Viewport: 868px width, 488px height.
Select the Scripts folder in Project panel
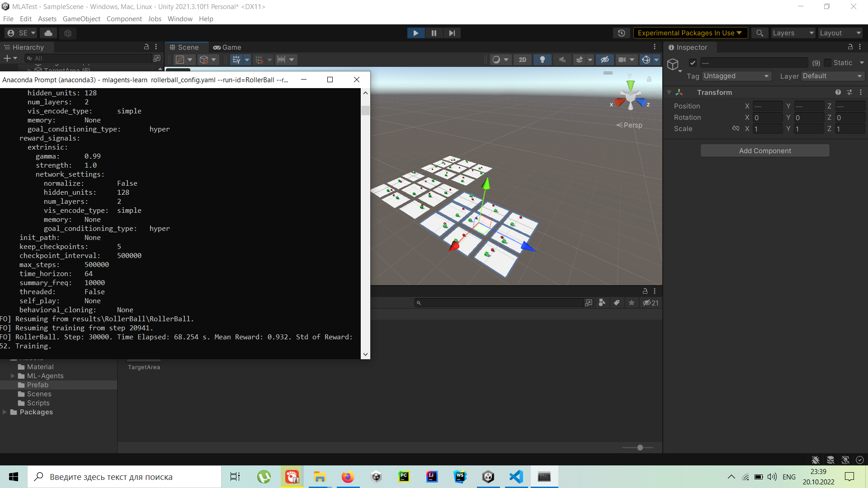38,403
